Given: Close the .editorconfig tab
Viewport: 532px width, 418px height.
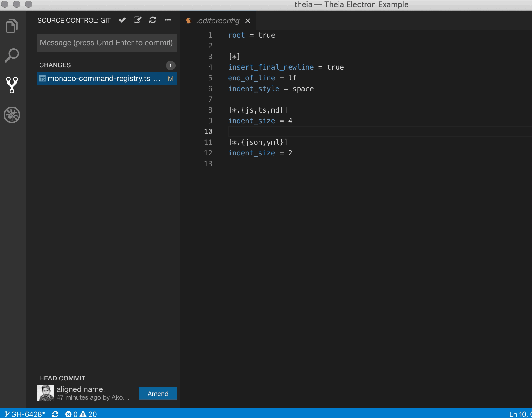Looking at the screenshot, I should (x=248, y=21).
